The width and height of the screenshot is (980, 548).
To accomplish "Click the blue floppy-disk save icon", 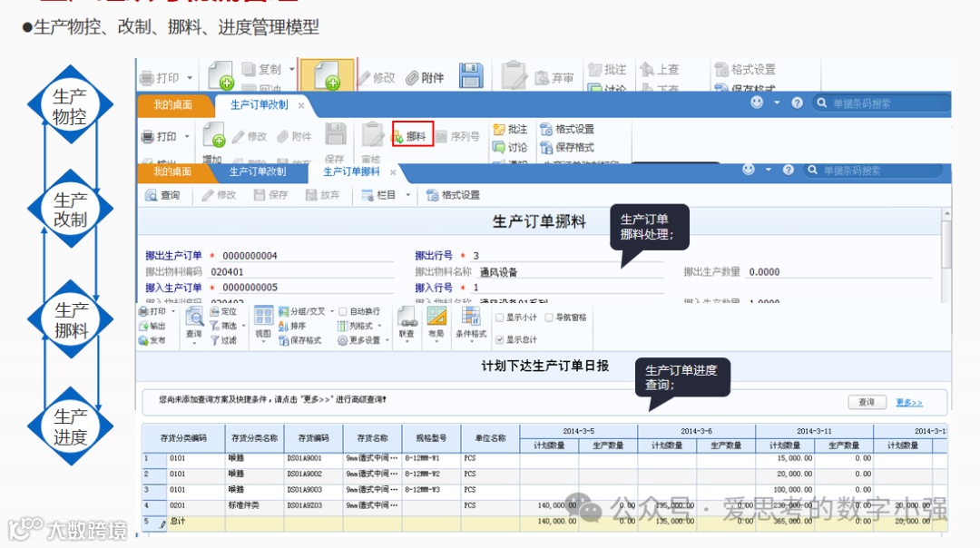I will (x=471, y=75).
